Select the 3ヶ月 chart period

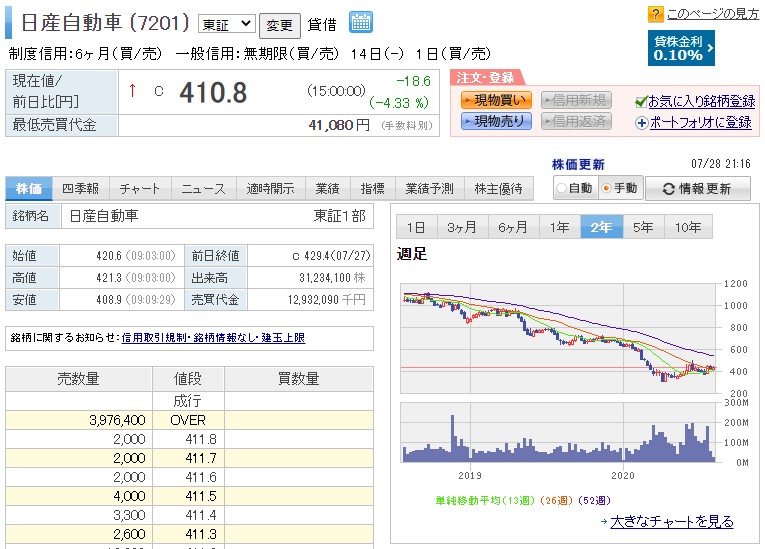[x=463, y=227]
